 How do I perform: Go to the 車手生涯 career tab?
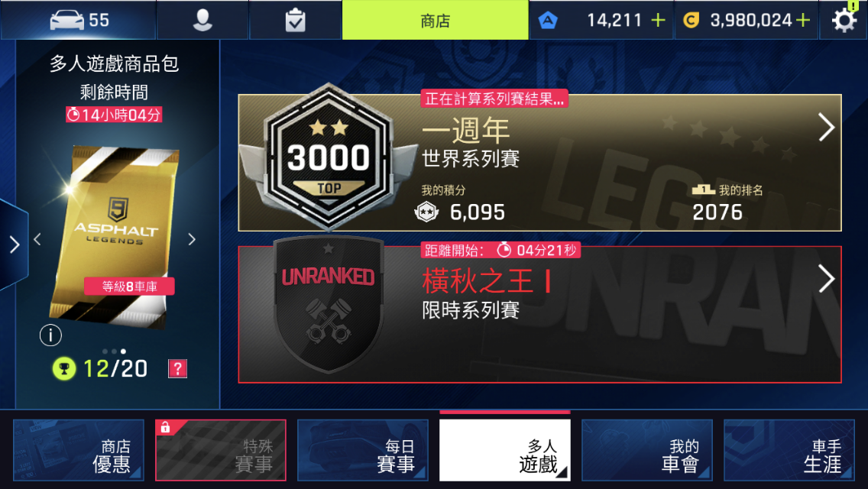point(789,450)
